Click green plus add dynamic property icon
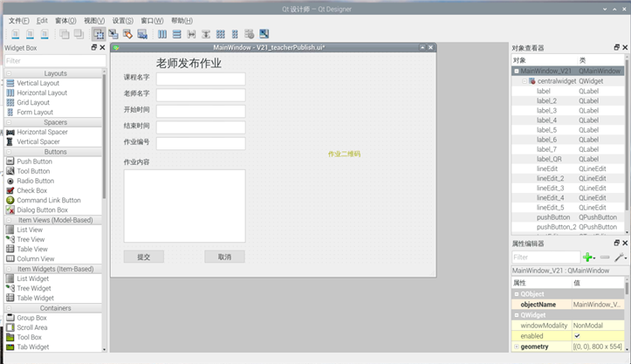This screenshot has width=631, height=364. pyautogui.click(x=589, y=257)
